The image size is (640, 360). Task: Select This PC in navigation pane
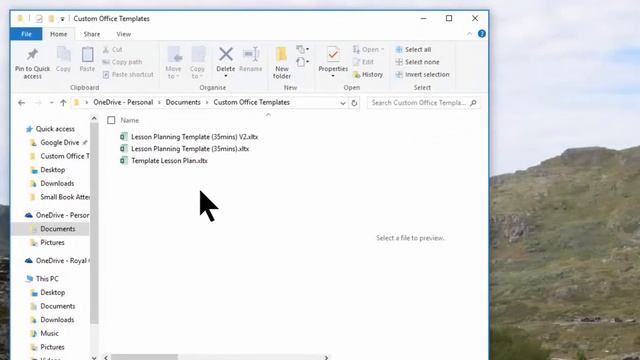[42, 279]
